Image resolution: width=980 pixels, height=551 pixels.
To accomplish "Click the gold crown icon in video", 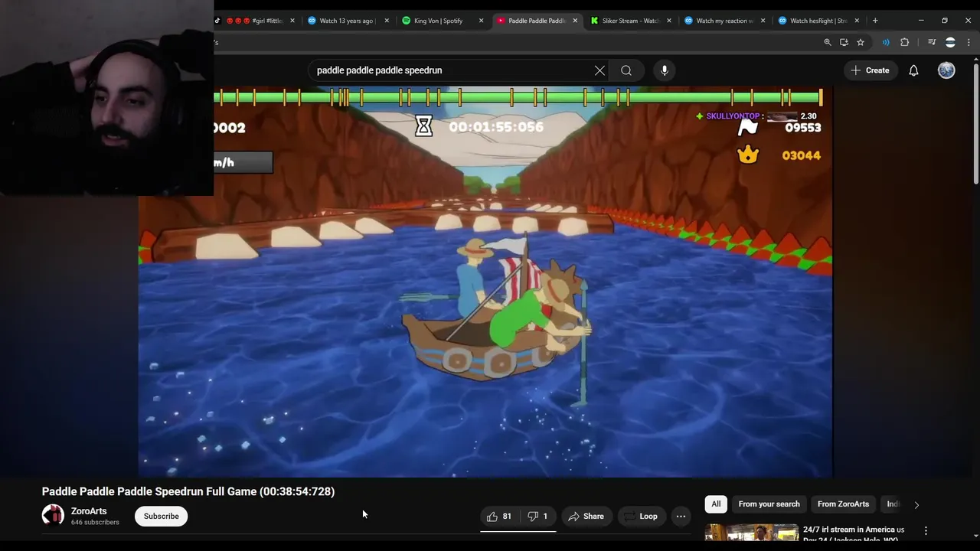I will [x=748, y=155].
